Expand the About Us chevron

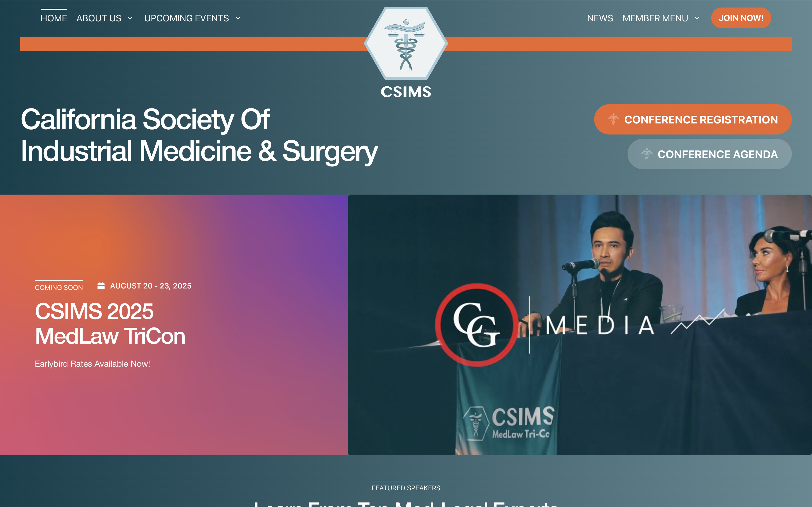tap(130, 18)
